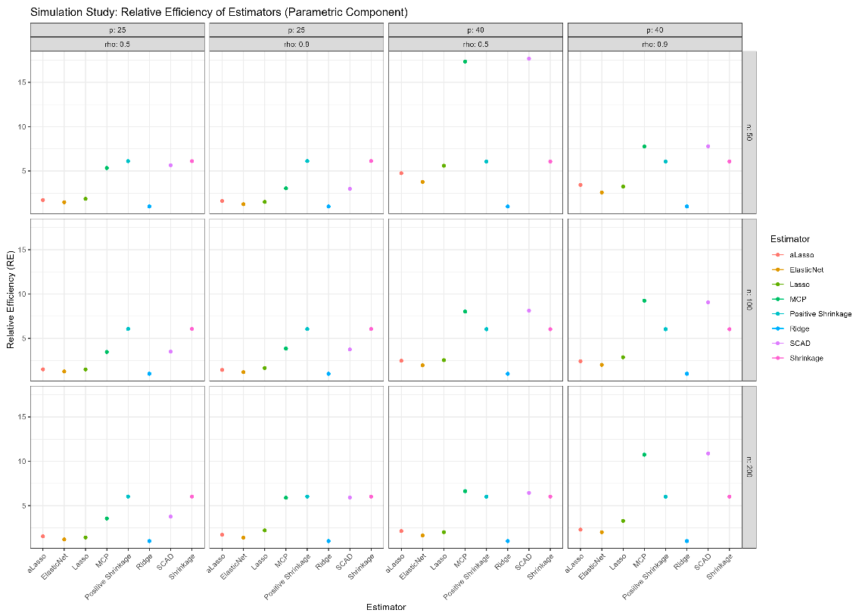Select the ElasticNet orange legend dot

pyautogui.click(x=777, y=269)
